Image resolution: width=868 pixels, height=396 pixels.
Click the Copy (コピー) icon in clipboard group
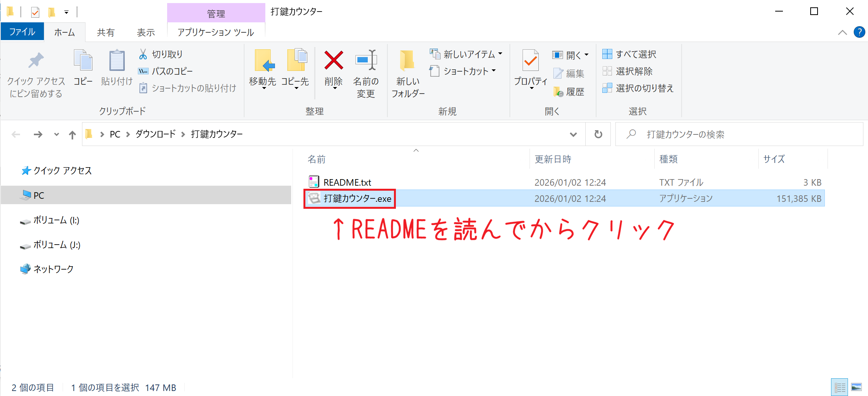coord(83,60)
